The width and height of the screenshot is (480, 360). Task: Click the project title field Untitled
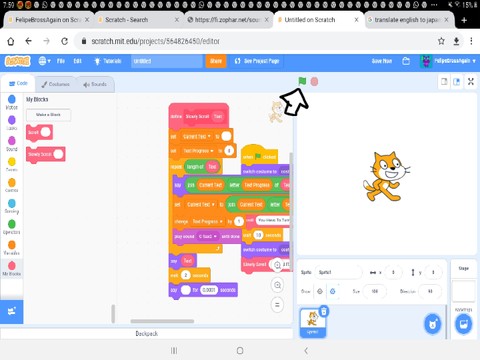(x=167, y=61)
